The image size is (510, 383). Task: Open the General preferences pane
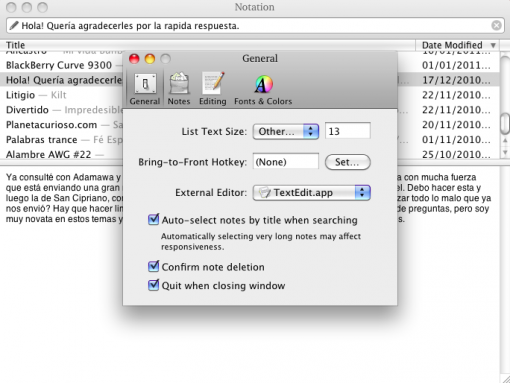tap(145, 89)
